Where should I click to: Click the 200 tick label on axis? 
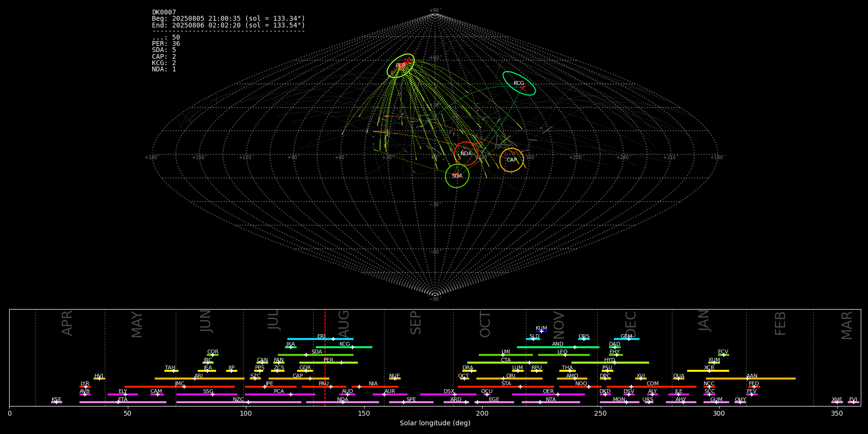(482, 413)
